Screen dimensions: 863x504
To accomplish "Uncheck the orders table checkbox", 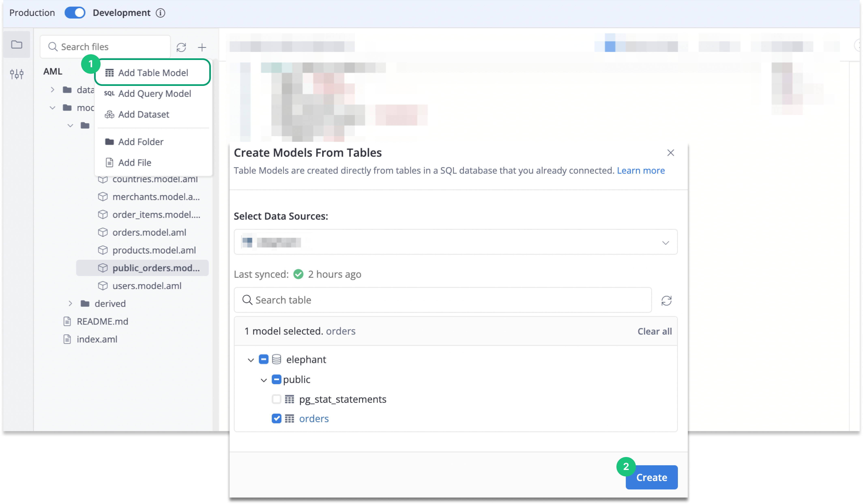I will pyautogui.click(x=276, y=418).
